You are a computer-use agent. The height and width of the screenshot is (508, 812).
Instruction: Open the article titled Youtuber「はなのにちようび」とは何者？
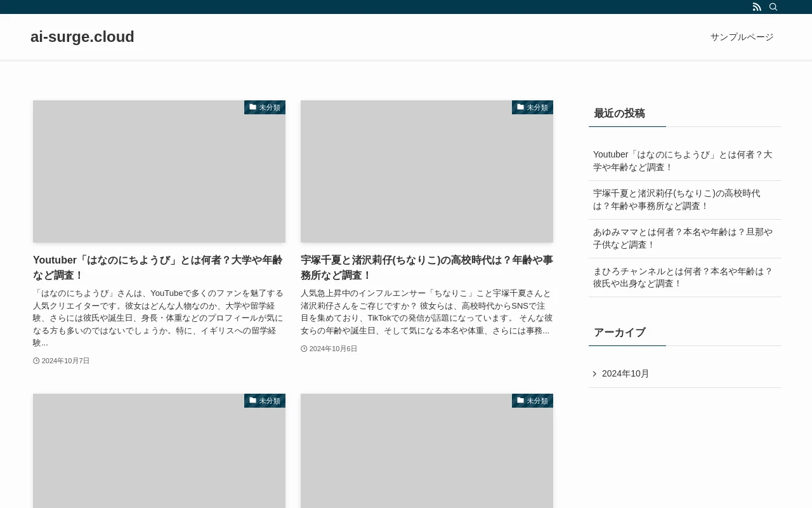[157, 267]
